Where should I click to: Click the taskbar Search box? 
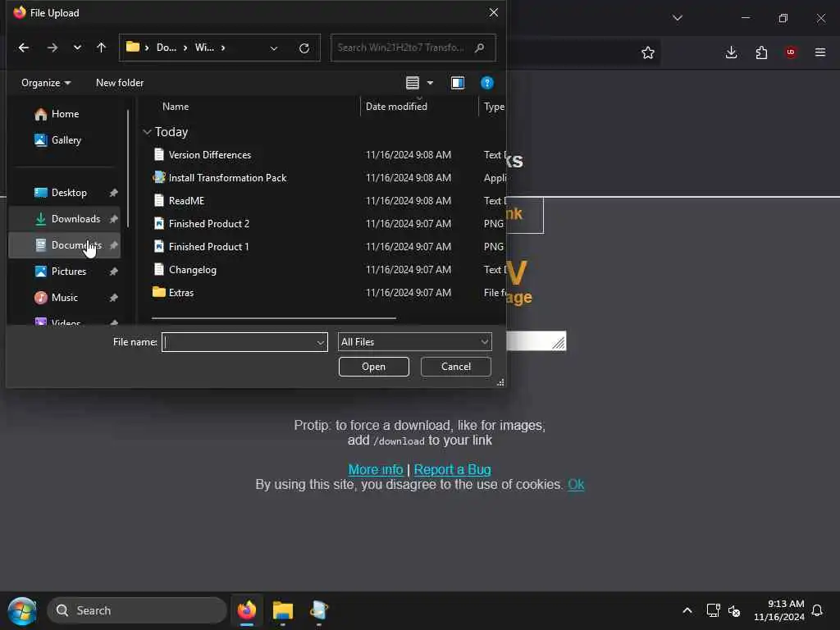coord(137,610)
